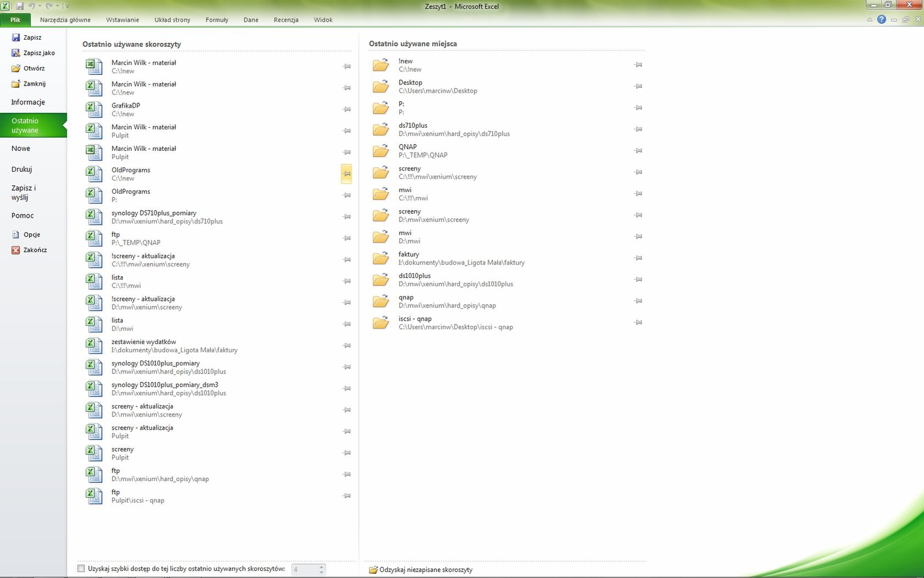Image resolution: width=924 pixels, height=578 pixels.
Task: Switch to Układ strony tab
Action: click(x=172, y=20)
